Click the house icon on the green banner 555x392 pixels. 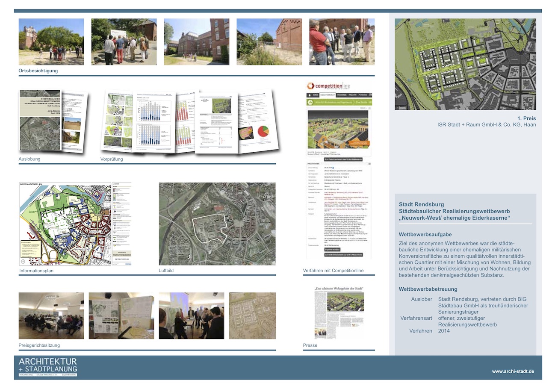pos(310,102)
